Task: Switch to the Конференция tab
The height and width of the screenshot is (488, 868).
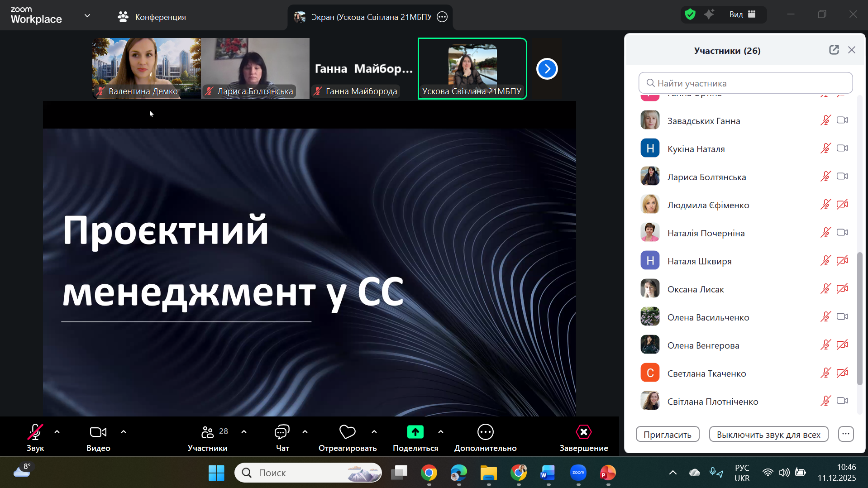Action: pos(152,17)
